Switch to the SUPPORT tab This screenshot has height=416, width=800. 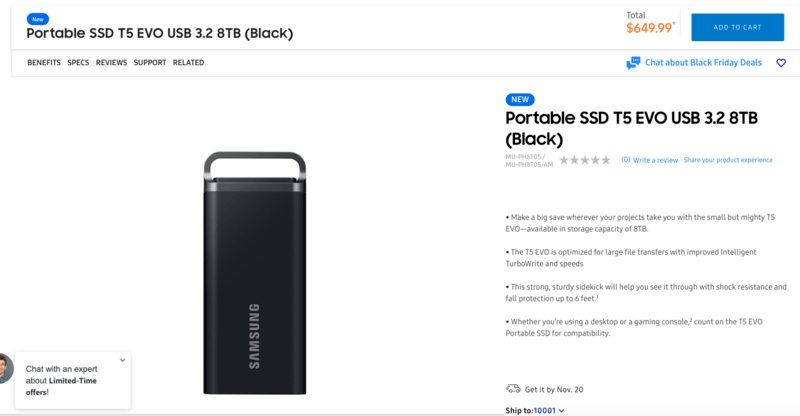point(150,62)
